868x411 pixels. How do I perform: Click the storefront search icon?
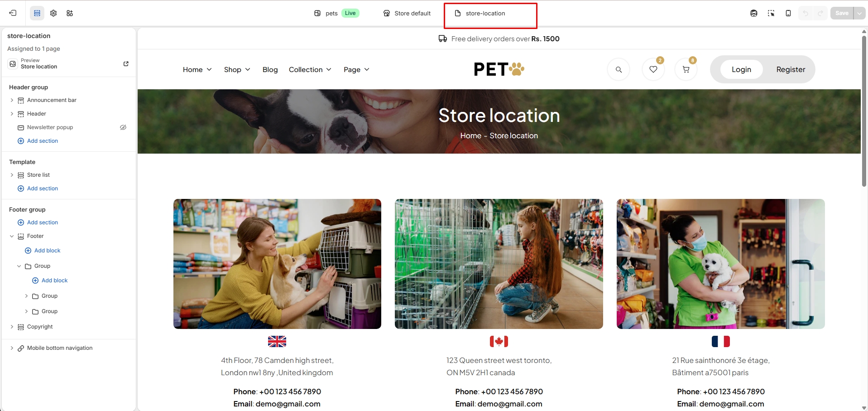(x=619, y=69)
